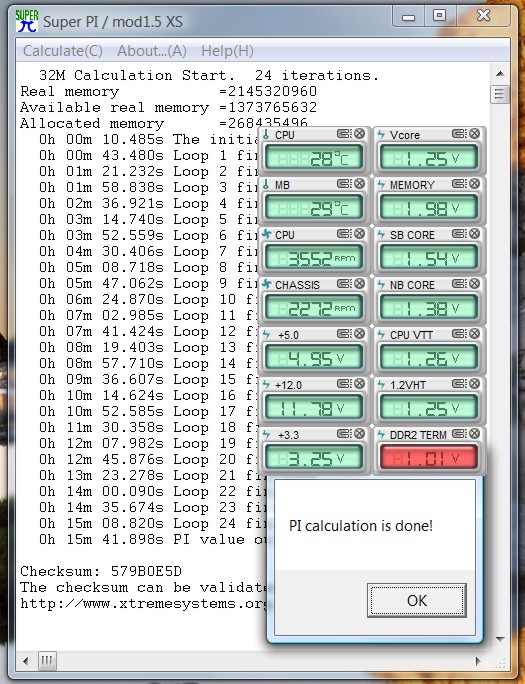Click the magnet icon on +12.0 widget
The height and width of the screenshot is (684, 525).
coord(344,384)
